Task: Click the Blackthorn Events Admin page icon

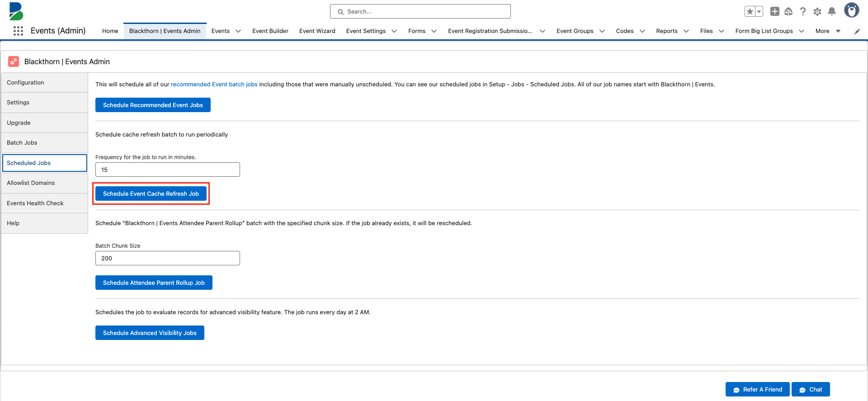Action: (14, 61)
